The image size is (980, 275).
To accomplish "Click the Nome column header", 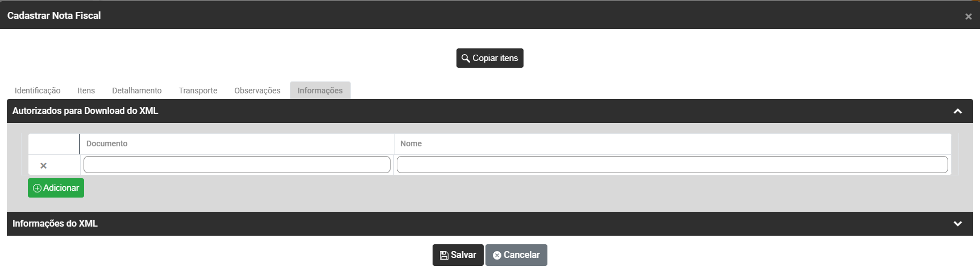I will point(411,144).
